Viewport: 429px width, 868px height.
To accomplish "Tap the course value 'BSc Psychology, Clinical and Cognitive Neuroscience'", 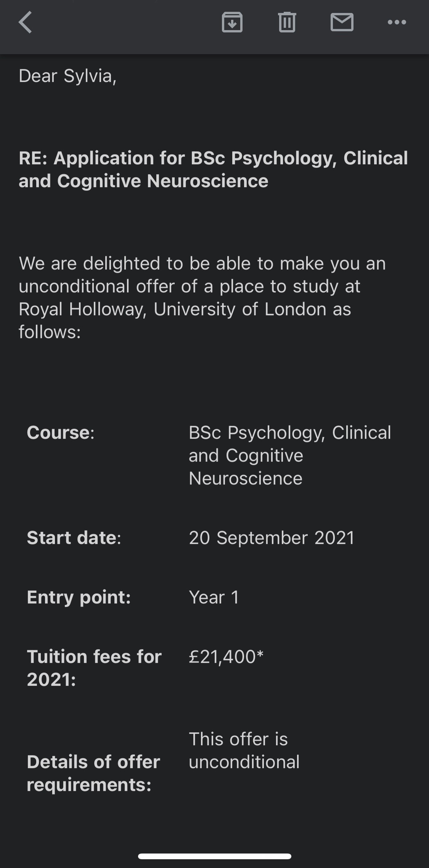I will tap(289, 455).
